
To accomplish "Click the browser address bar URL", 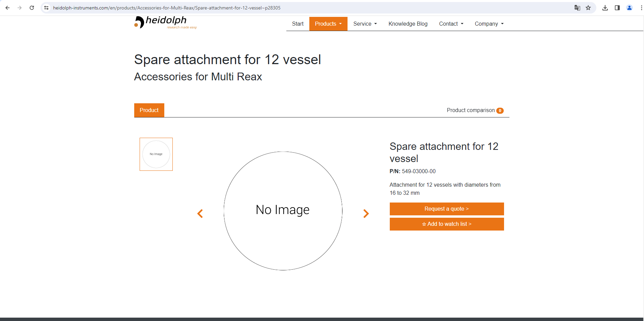I will (x=167, y=8).
